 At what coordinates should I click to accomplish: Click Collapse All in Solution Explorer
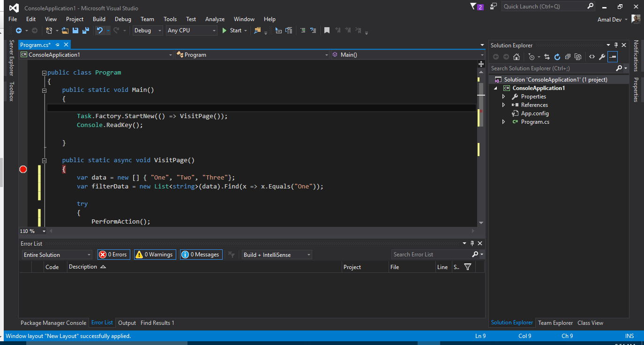(x=567, y=57)
